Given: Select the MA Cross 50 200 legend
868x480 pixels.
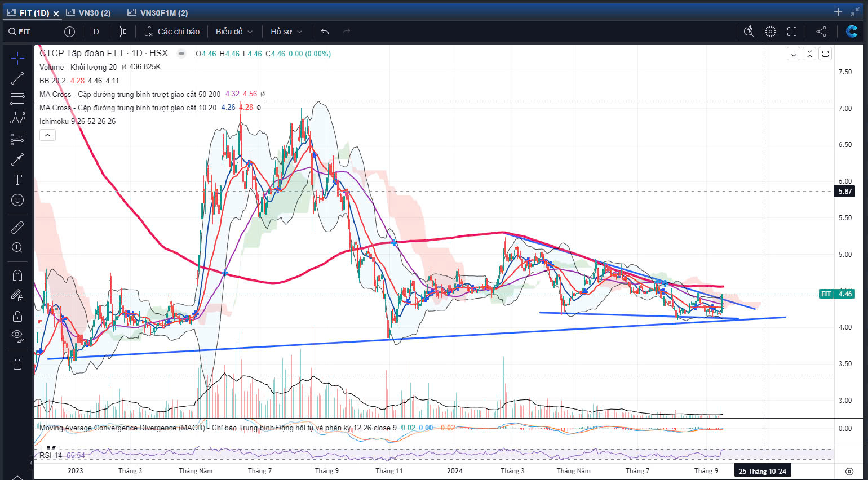Looking at the screenshot, I should (x=130, y=94).
